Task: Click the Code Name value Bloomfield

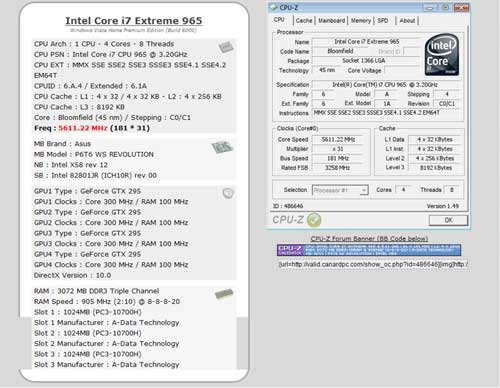Action: 340,51
